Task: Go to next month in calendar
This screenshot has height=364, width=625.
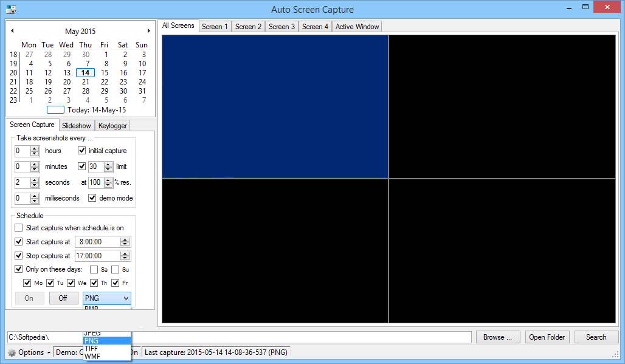Action: pos(149,30)
